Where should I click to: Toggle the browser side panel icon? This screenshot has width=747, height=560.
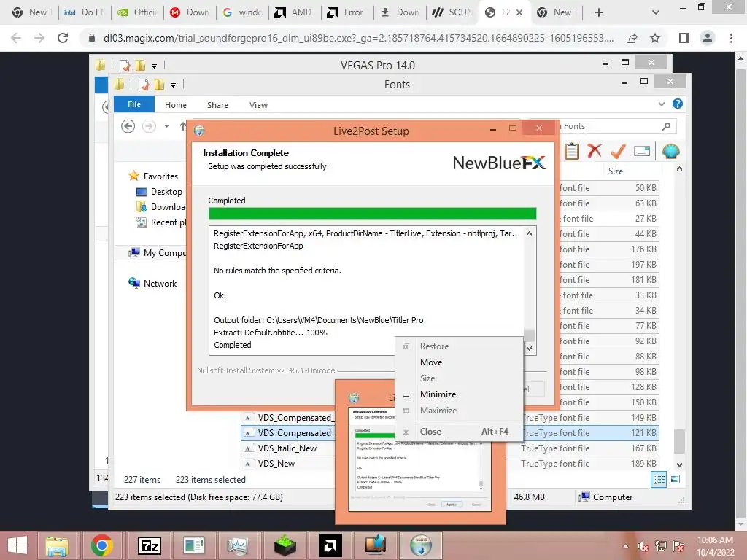tap(684, 38)
